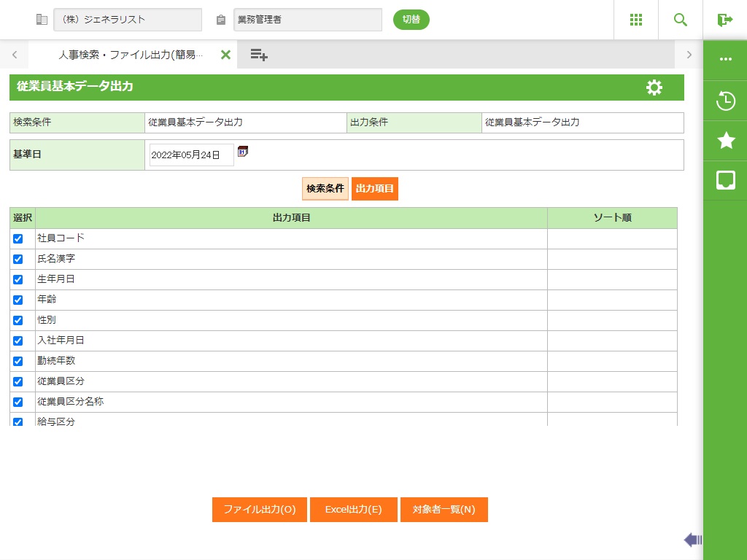Image resolution: width=747 pixels, height=560 pixels.
Task: Click the 基準日 date input field
Action: point(191,155)
